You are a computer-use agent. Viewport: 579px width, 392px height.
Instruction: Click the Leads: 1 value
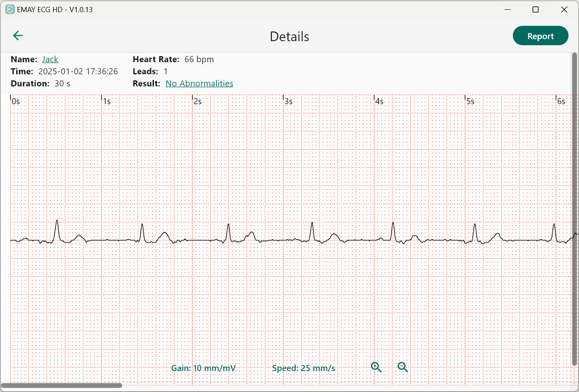[x=165, y=71]
